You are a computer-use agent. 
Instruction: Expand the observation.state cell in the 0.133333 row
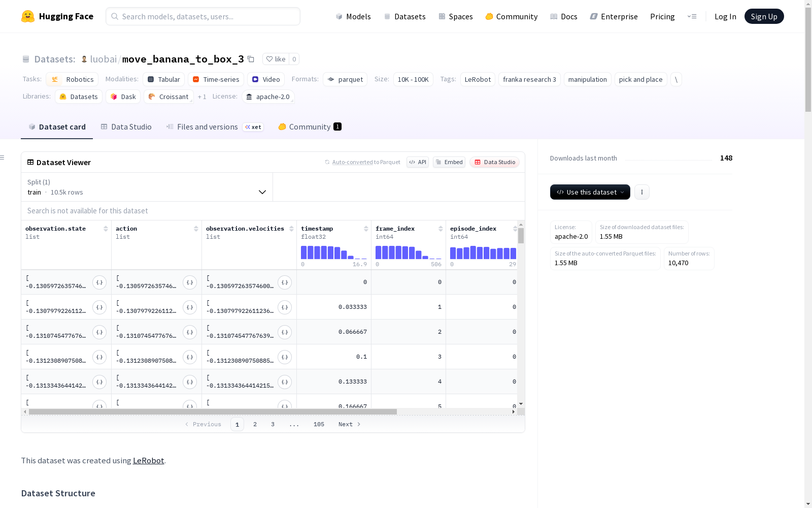coord(99,382)
